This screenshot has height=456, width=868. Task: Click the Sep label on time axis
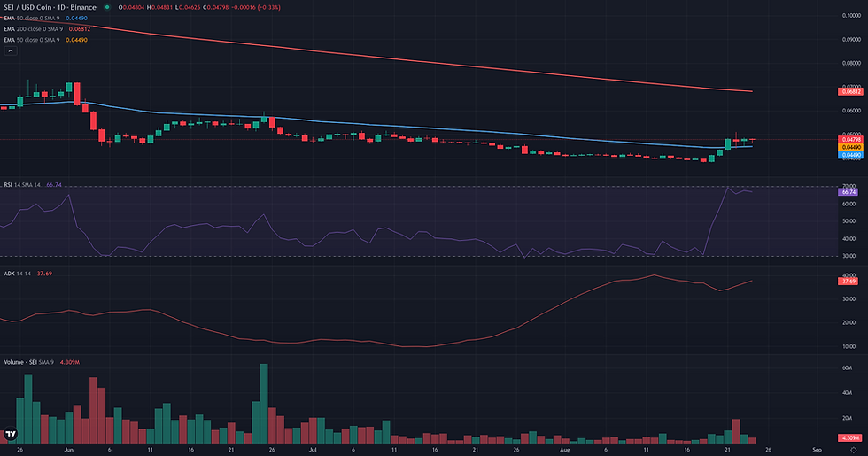(817, 450)
